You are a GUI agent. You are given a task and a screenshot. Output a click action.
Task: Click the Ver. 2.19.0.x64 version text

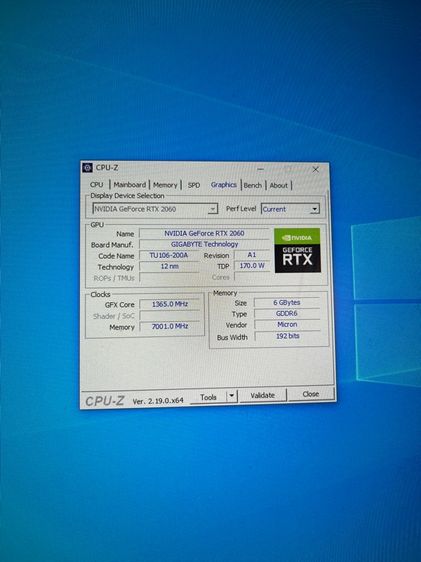158,401
